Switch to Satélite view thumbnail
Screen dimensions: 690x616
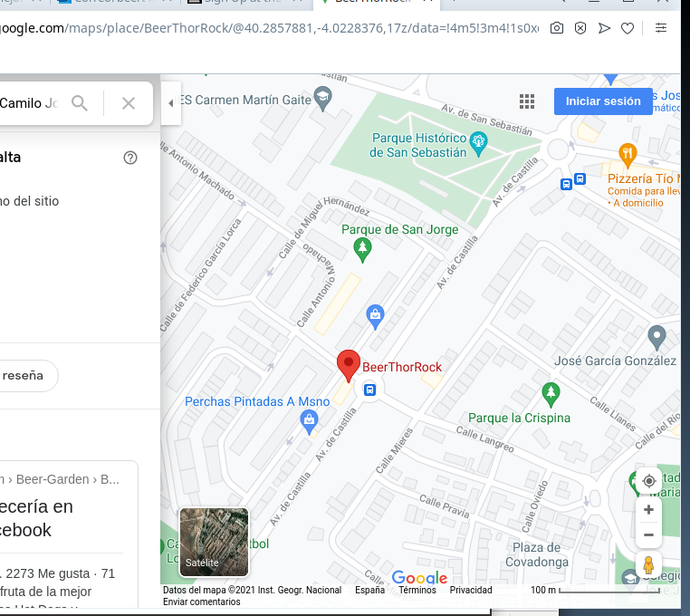214,542
